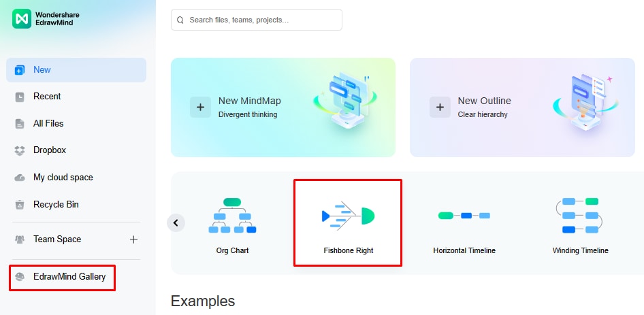644x315 pixels.
Task: Add a new Team Space with plus
Action: coord(133,239)
